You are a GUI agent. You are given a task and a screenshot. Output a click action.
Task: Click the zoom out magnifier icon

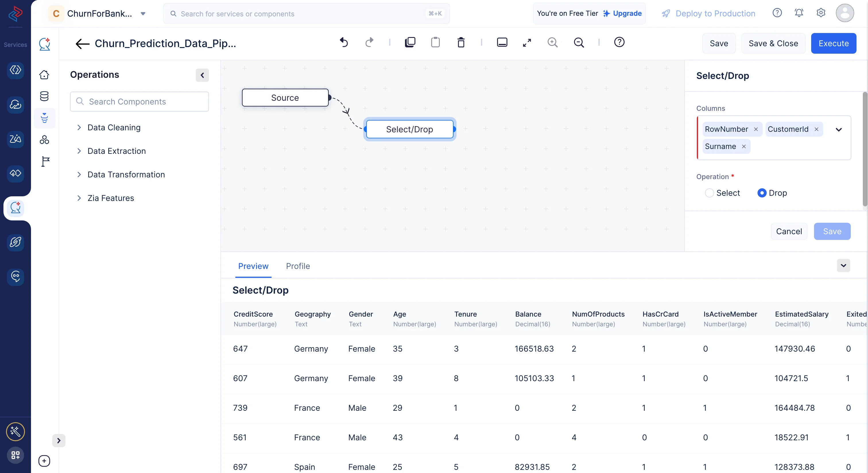pyautogui.click(x=579, y=42)
